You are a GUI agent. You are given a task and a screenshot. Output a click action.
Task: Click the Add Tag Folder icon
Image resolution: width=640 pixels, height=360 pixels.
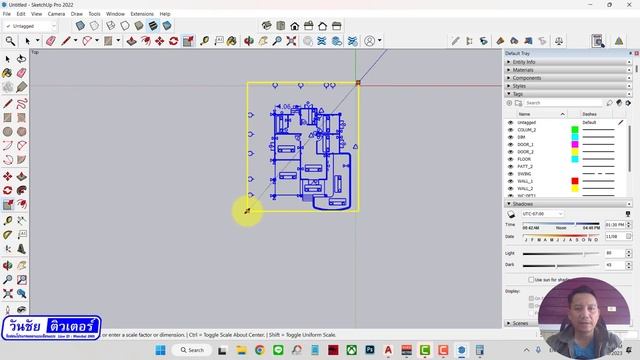click(x=518, y=103)
